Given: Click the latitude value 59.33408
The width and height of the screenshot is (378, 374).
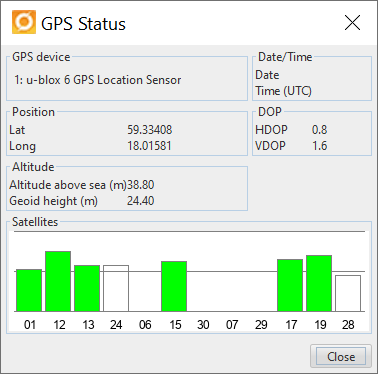Looking at the screenshot, I should point(150,130).
